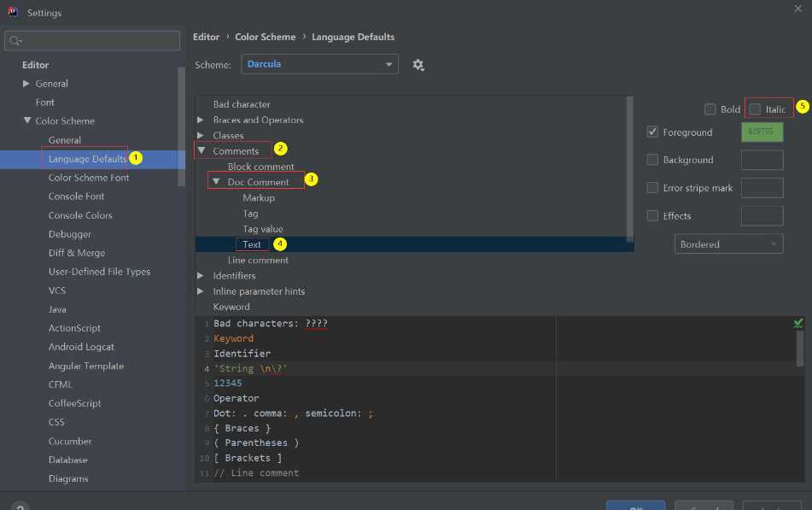Image resolution: width=812 pixels, height=510 pixels.
Task: Select Console Colors in sidebar
Action: pos(80,215)
